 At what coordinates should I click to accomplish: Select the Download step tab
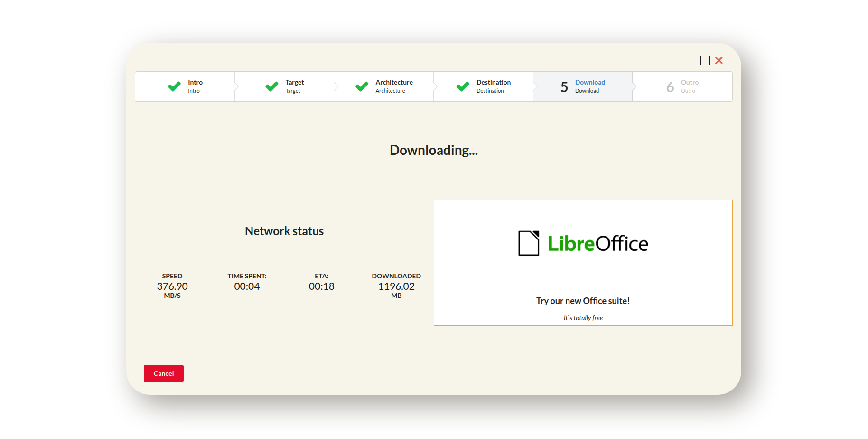pos(583,86)
